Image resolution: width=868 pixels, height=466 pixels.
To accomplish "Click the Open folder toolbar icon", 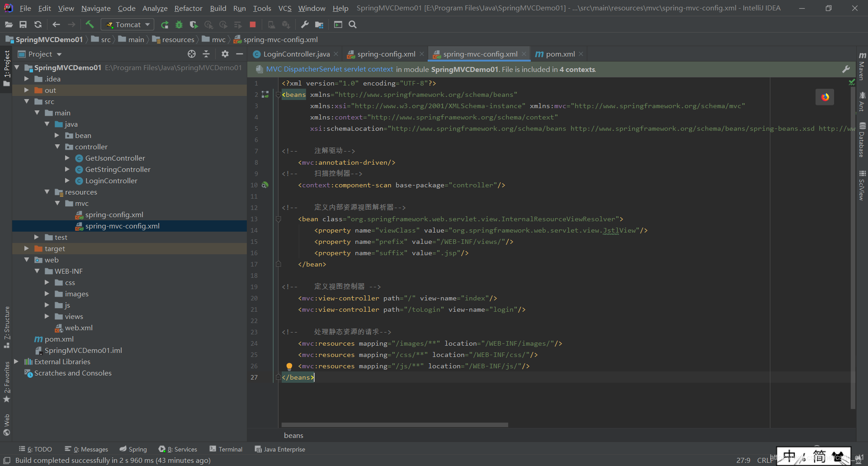I will tap(9, 24).
